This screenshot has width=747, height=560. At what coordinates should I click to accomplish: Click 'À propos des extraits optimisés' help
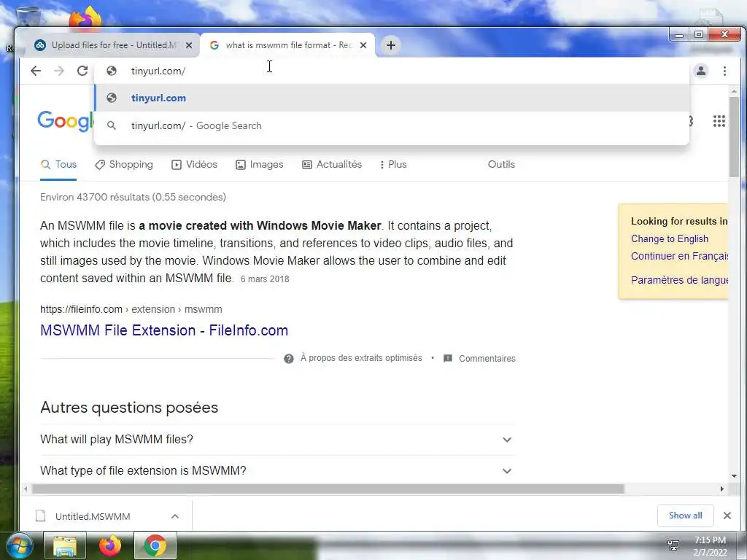coord(361,358)
